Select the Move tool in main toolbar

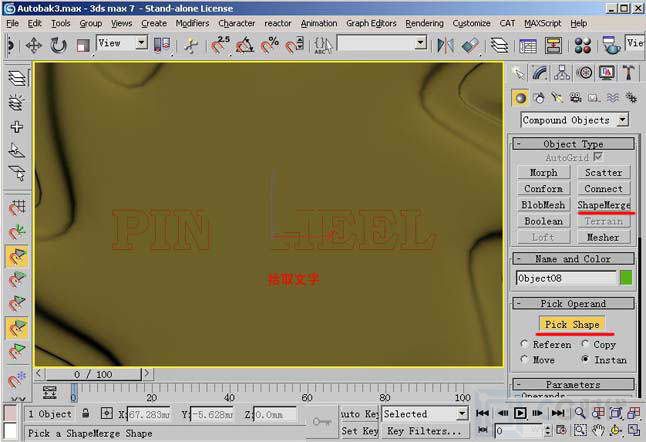tap(33, 45)
